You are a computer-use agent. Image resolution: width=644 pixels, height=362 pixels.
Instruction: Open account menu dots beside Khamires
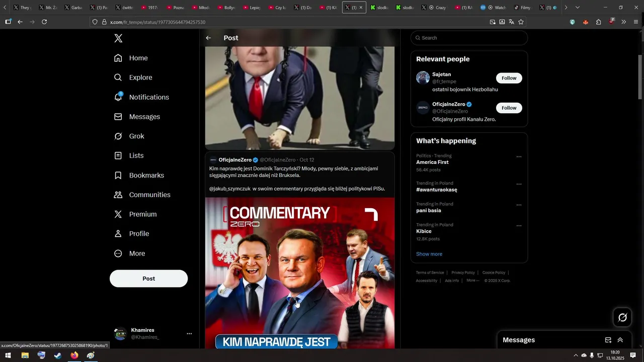click(189, 333)
